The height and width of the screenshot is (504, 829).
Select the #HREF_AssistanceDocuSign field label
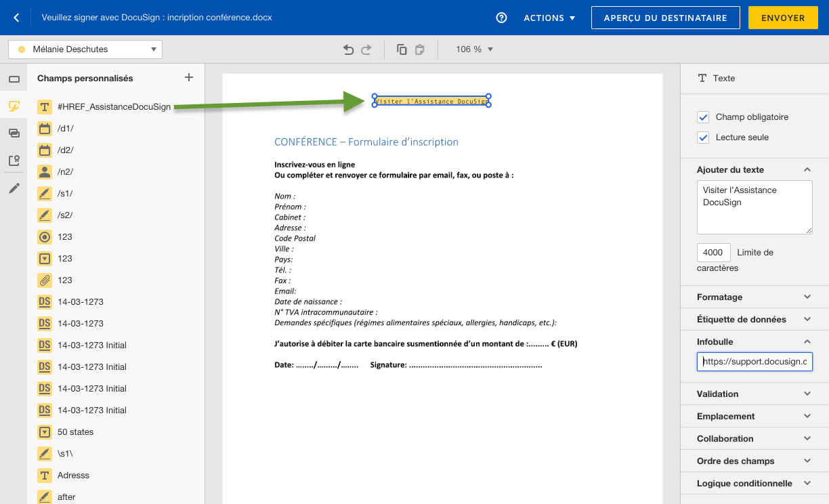click(x=114, y=107)
